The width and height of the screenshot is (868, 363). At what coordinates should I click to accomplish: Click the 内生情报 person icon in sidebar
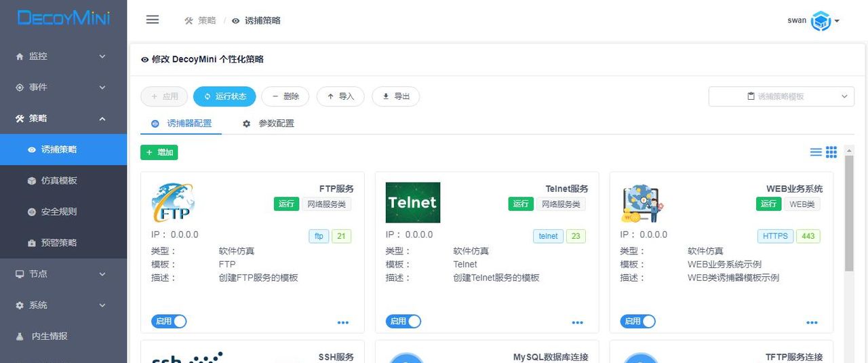20,337
